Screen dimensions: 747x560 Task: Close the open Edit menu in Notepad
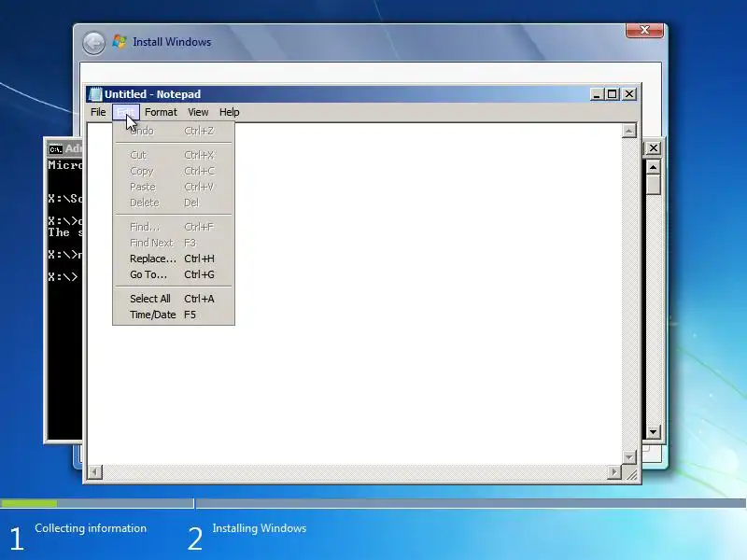click(126, 112)
